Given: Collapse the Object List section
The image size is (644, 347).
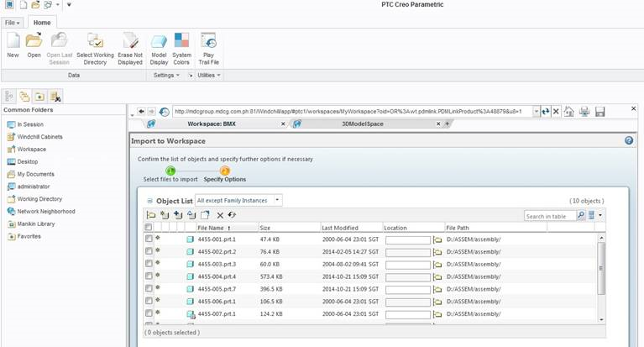Looking at the screenshot, I should click(x=150, y=201).
